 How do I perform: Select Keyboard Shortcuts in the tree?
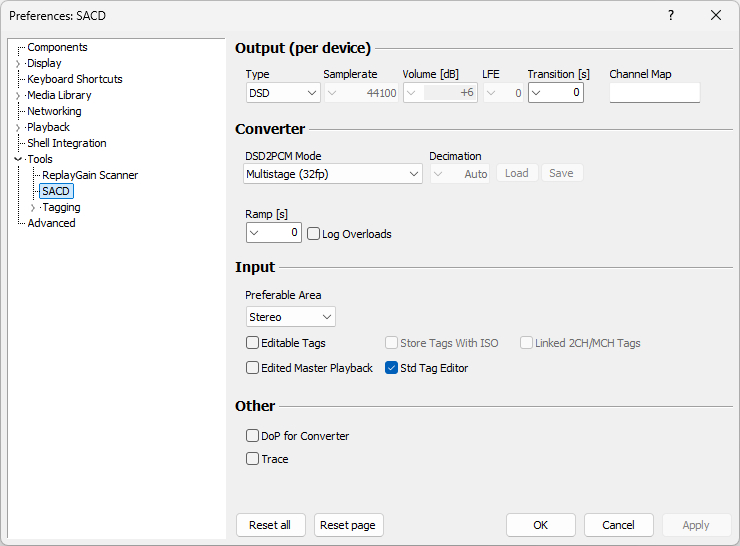click(x=75, y=79)
